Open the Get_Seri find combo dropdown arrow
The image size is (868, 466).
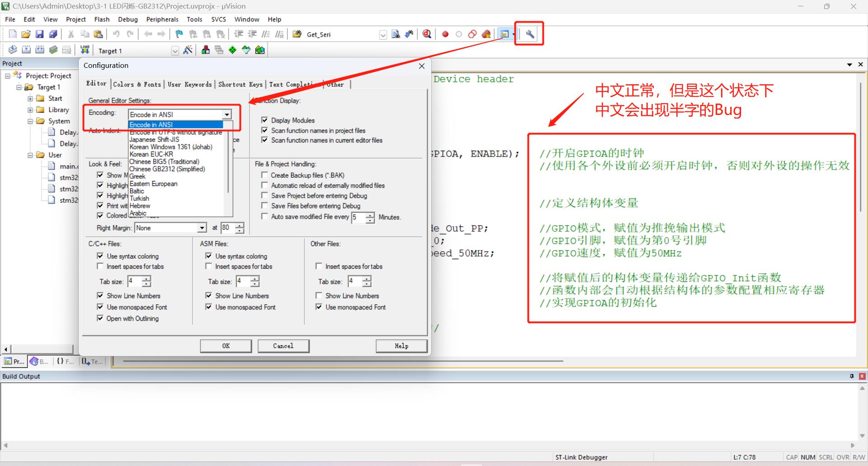tap(383, 34)
